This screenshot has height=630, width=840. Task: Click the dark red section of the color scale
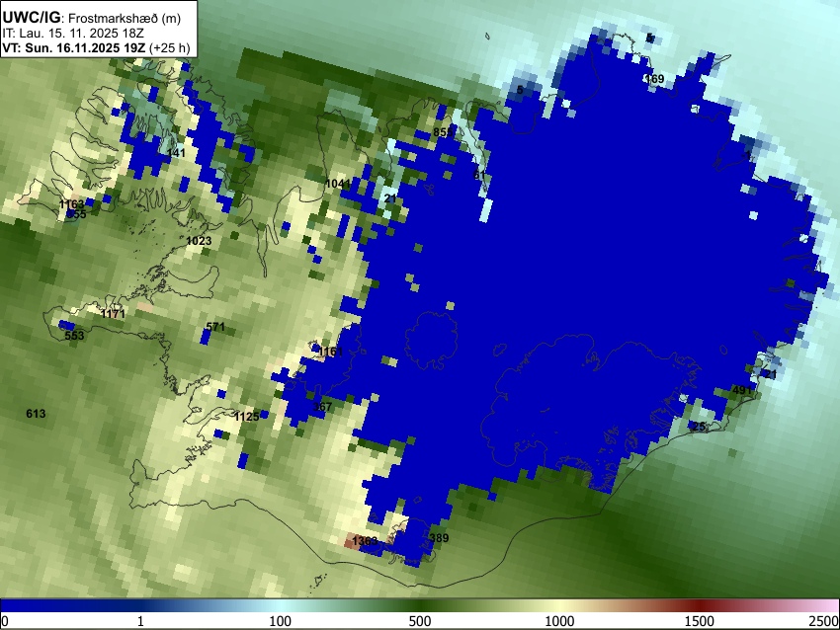pyautogui.click(x=700, y=605)
